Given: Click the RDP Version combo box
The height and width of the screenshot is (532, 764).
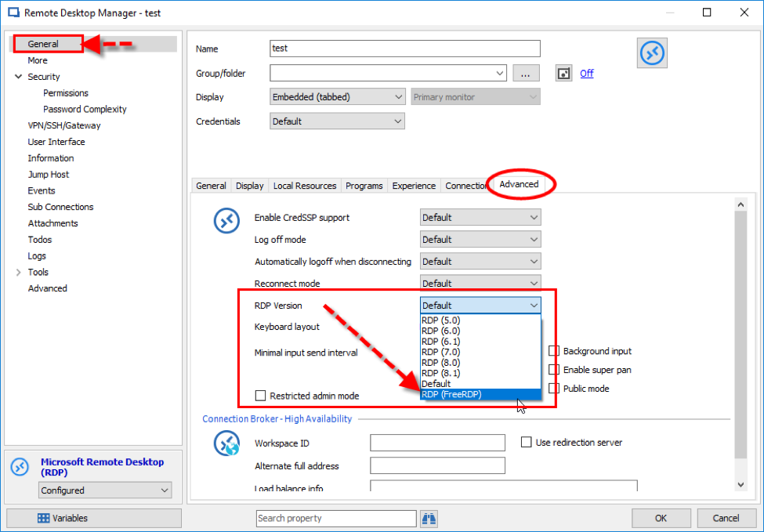Looking at the screenshot, I should [x=480, y=306].
